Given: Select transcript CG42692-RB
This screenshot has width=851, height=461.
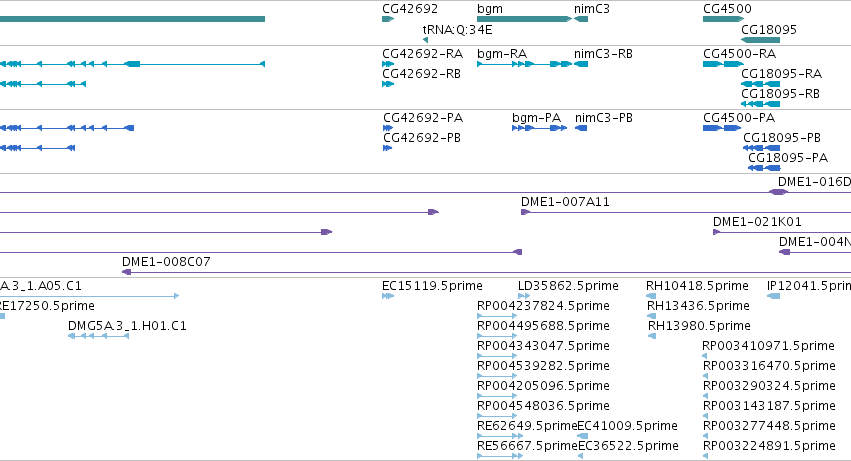Looking at the screenshot, I should (x=421, y=73).
